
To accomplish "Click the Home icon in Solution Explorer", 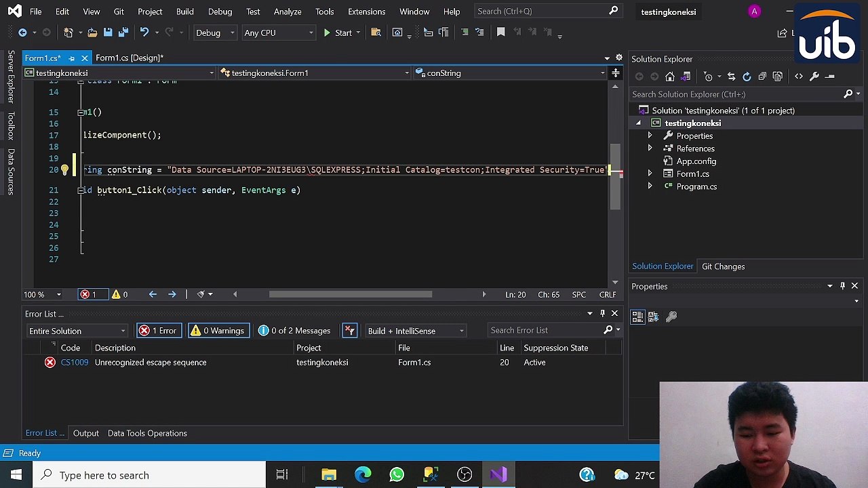I will 670,77.
